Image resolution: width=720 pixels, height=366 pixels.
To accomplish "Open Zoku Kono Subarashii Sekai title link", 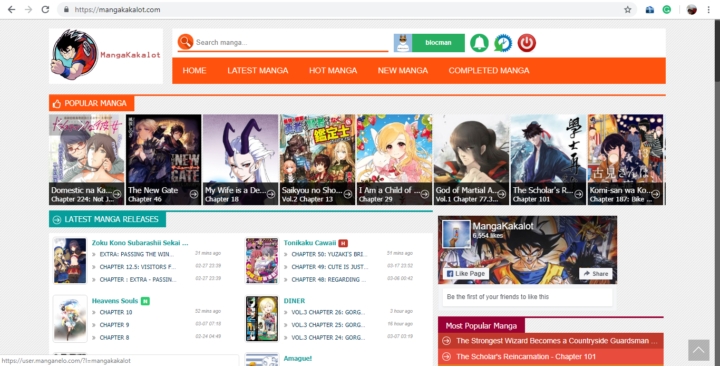I will click(x=140, y=242).
